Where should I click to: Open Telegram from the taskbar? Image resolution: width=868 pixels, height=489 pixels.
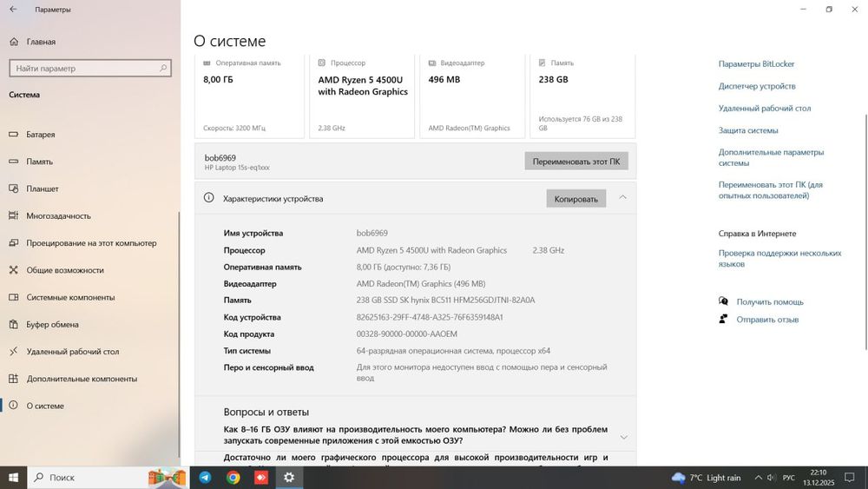(x=205, y=478)
